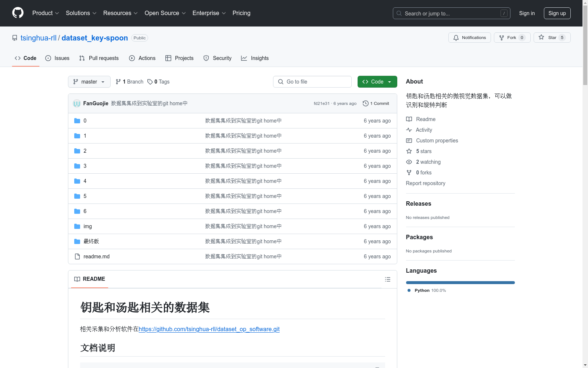
Task: Click the README heading tab
Action: point(90,279)
